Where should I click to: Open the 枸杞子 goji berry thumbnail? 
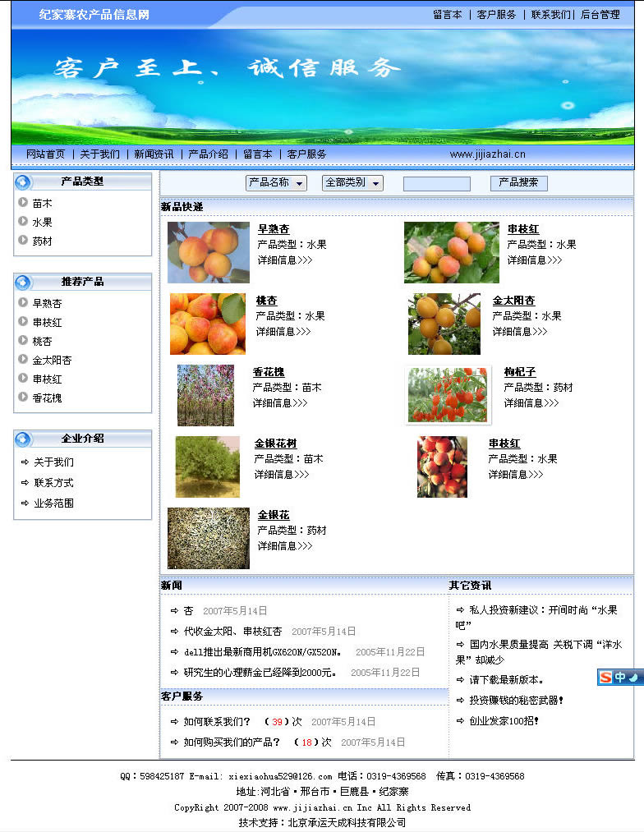pos(448,395)
